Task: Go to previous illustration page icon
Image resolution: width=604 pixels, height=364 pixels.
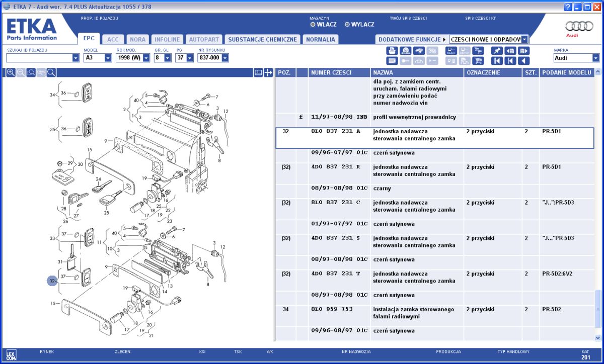Action: pos(510,51)
